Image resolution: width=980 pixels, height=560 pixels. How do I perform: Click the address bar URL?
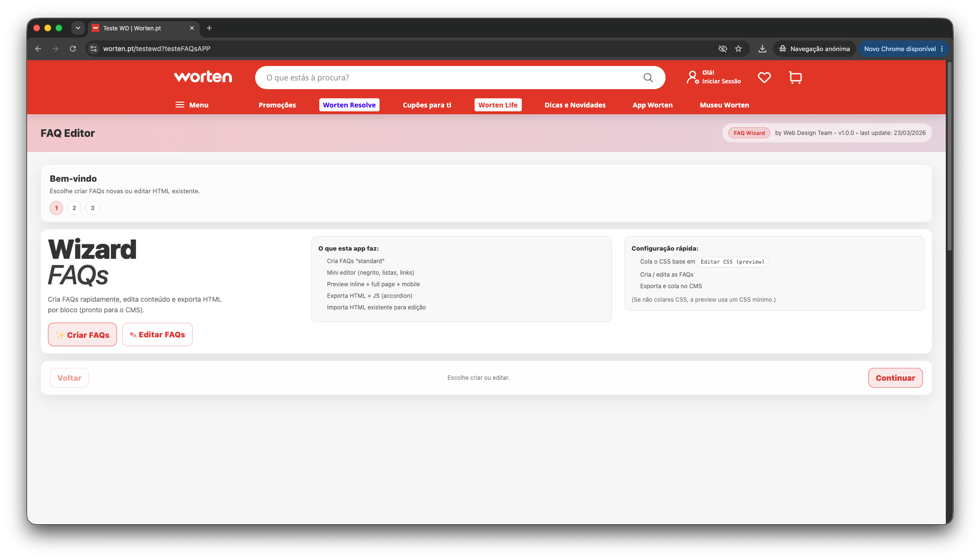tap(157, 49)
